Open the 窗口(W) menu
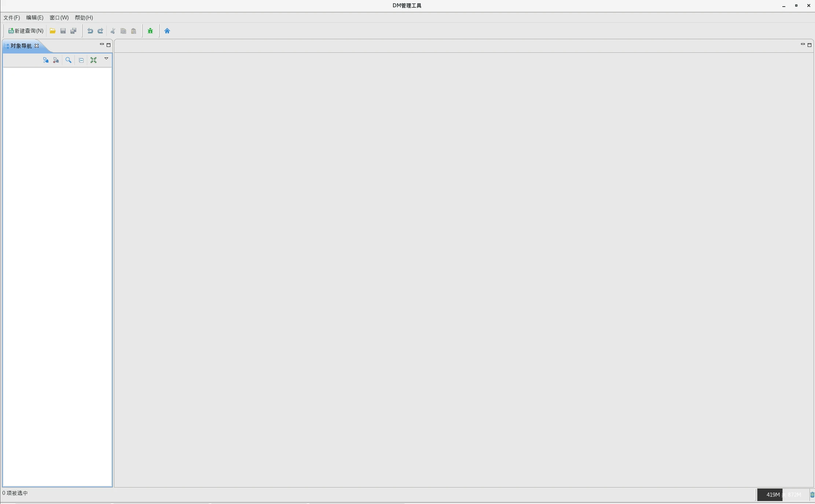 tap(59, 18)
